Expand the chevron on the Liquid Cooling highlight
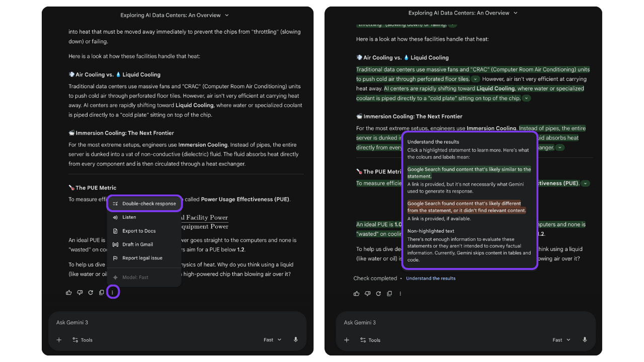Image resolution: width=644 pixels, height=362 pixels. coord(526,98)
